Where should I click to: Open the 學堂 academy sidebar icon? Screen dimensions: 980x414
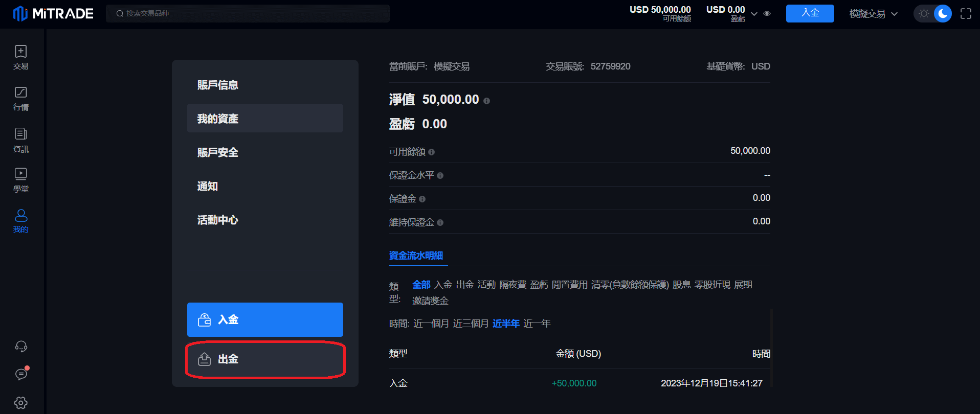point(20,180)
